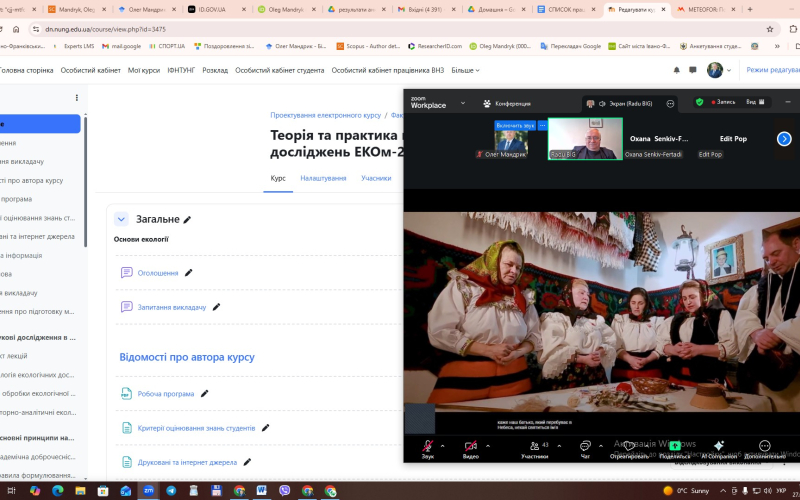Toggle the Режим редагування edit mode
This screenshot has height=500, width=800.
tap(772, 70)
